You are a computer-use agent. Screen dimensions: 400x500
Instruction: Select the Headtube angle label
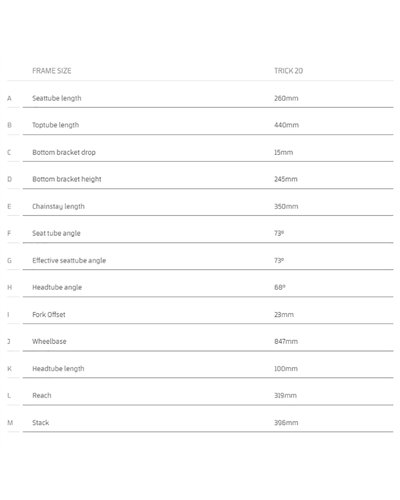[57, 287]
